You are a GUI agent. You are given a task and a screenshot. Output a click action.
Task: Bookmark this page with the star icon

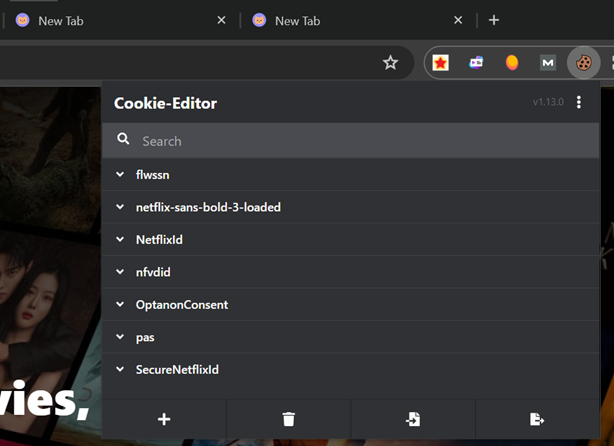tap(390, 63)
